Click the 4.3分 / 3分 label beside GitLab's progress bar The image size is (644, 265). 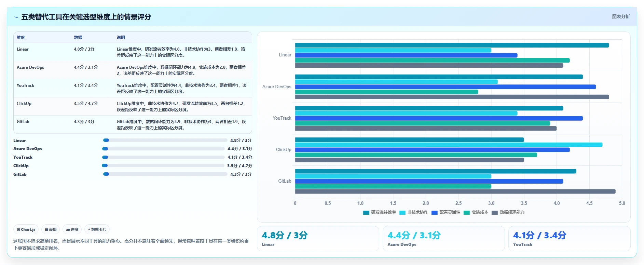[241, 174]
